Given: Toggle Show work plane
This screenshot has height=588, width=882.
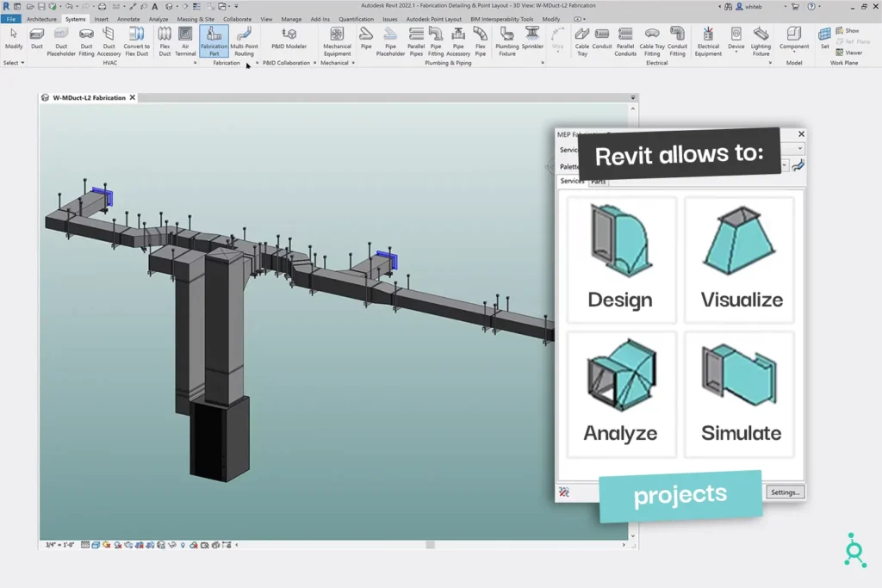Looking at the screenshot, I should pos(848,30).
